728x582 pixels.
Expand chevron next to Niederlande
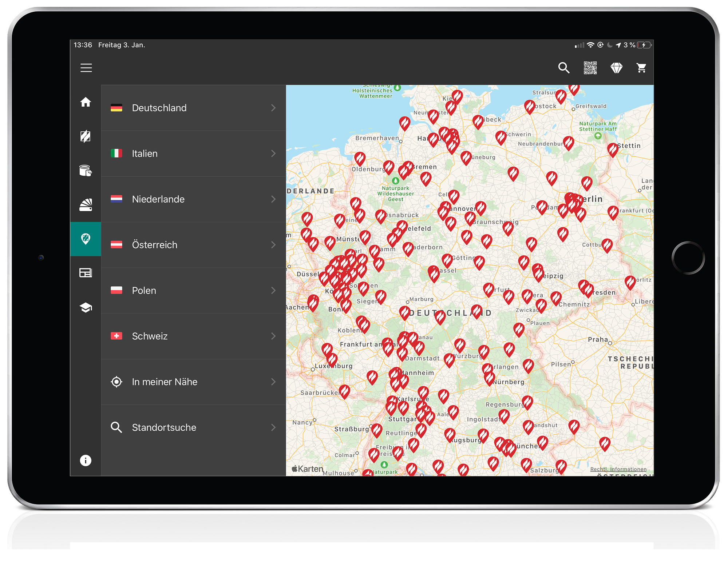(273, 199)
